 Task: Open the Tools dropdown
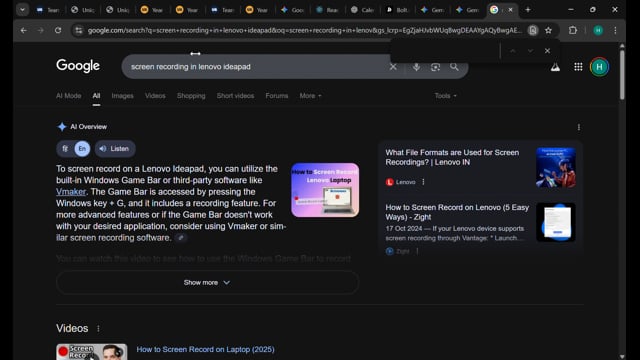click(445, 96)
